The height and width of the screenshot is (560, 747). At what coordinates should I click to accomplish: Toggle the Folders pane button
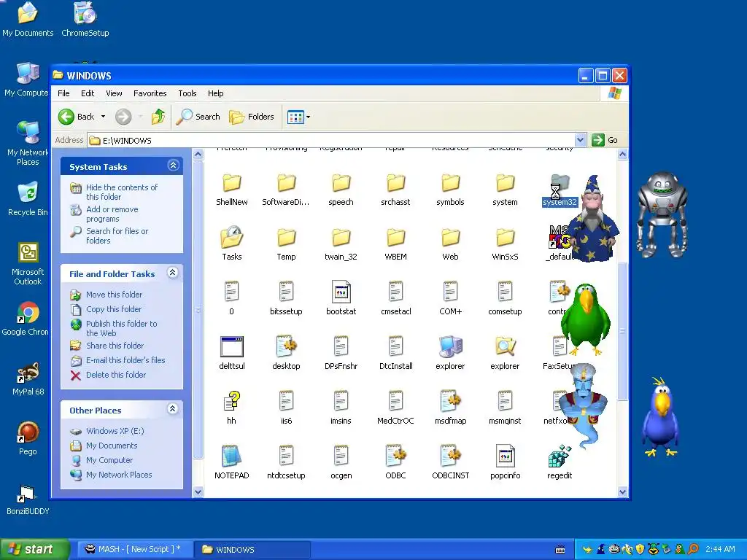tap(252, 117)
